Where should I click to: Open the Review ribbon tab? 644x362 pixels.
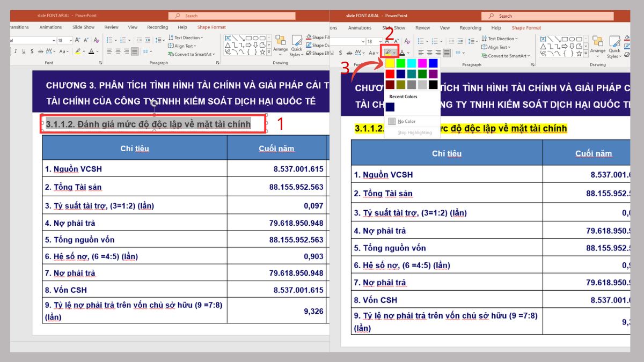point(111,27)
